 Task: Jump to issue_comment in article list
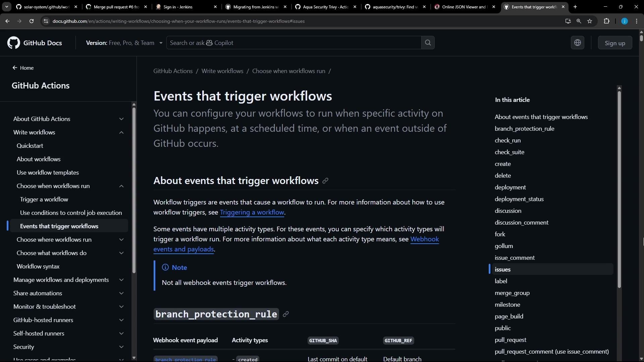(515, 258)
